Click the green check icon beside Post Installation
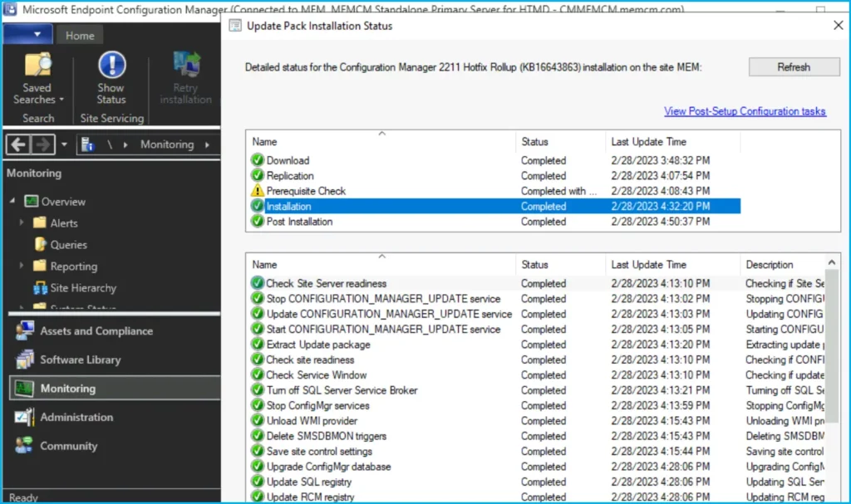This screenshot has width=851, height=504. tap(258, 222)
